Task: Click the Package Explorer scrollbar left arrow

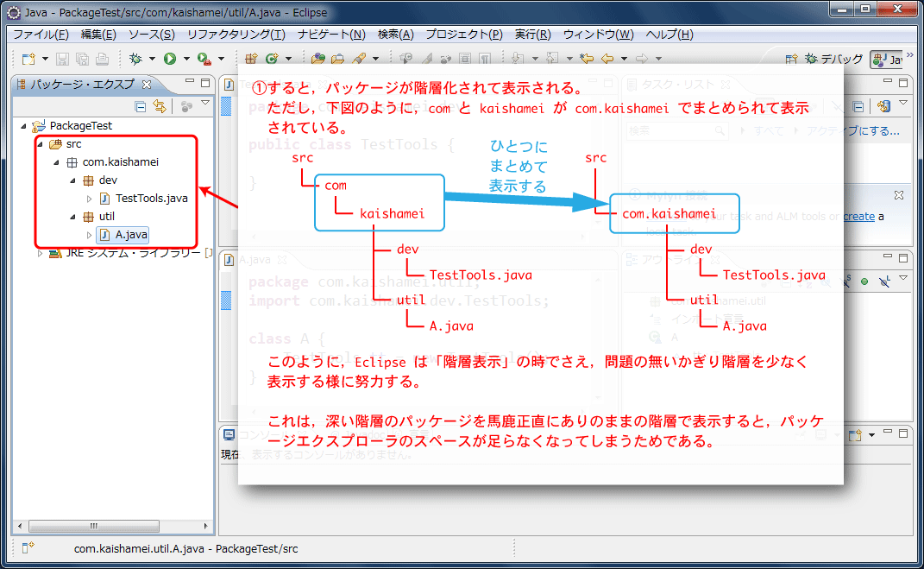Action: (20, 526)
